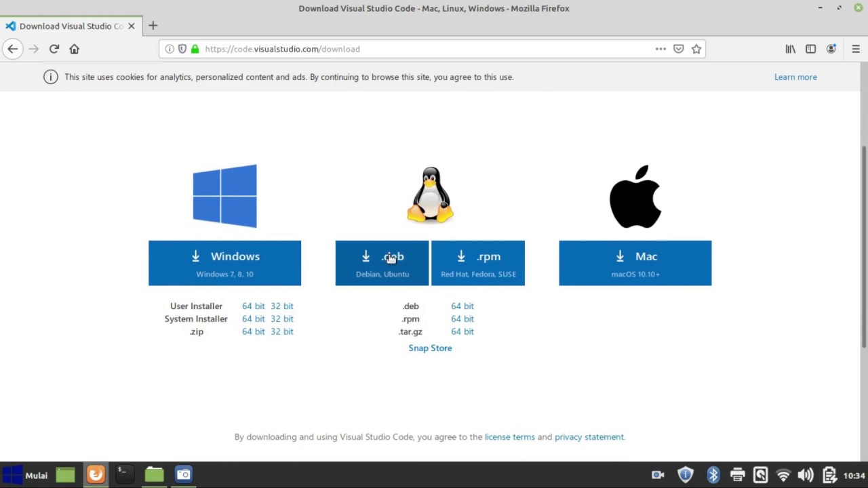Open printer tray icon
The image size is (868, 488).
(x=737, y=475)
